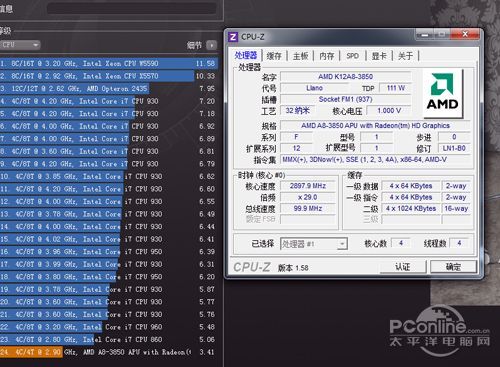Screen dimensions: 500x367
Task: Select highlighted rank 24 AMD A8-3850 row
Action: tap(109, 352)
